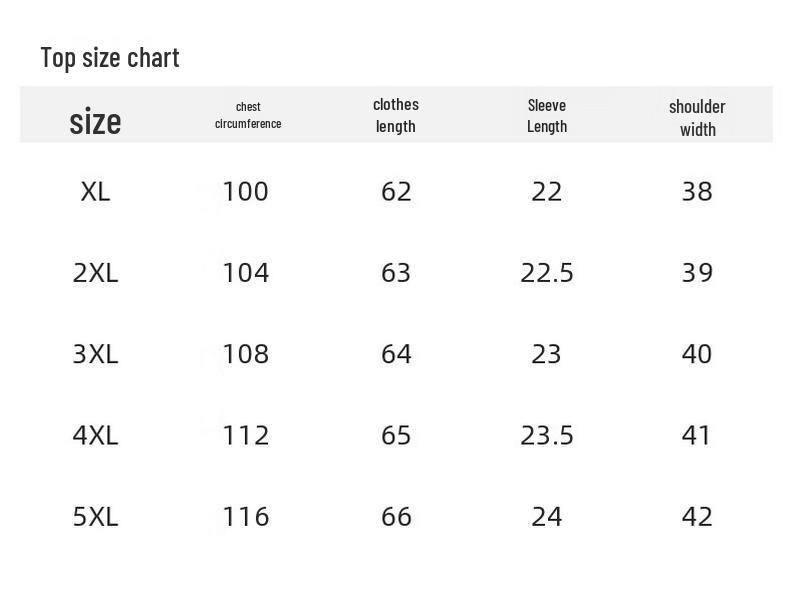Click the "size" column header
Viewport: 793px width, 595px height.
coord(95,121)
